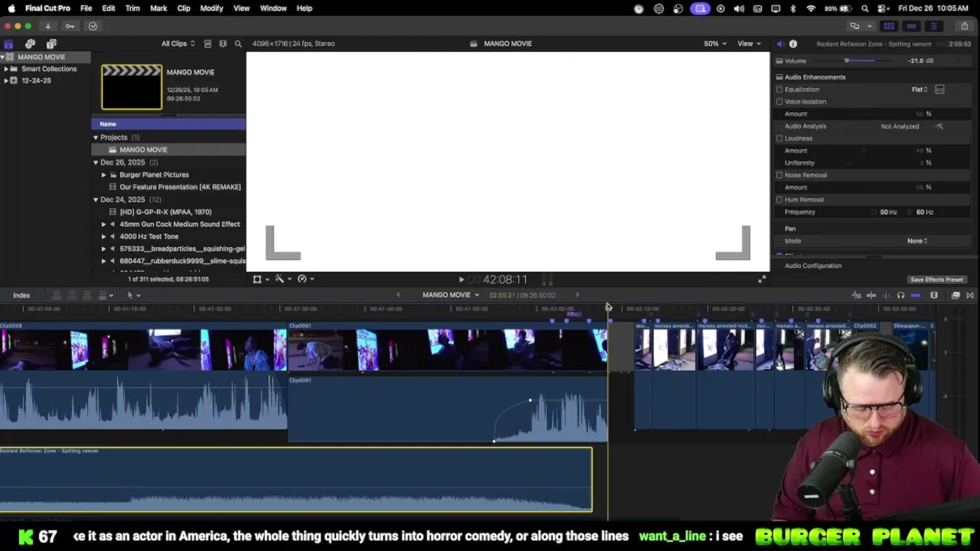The image size is (980, 551).
Task: Select the 60 Hz frequency radio button
Action: point(911,212)
